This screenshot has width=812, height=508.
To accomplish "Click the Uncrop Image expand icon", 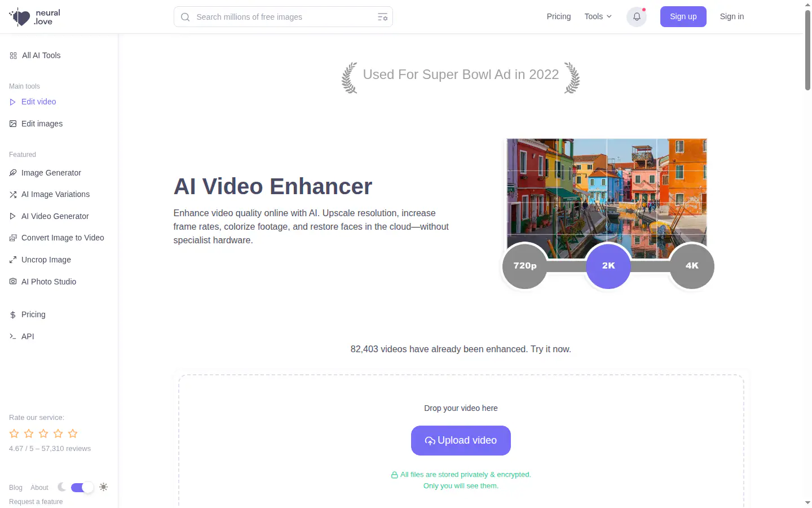I will (x=13, y=260).
